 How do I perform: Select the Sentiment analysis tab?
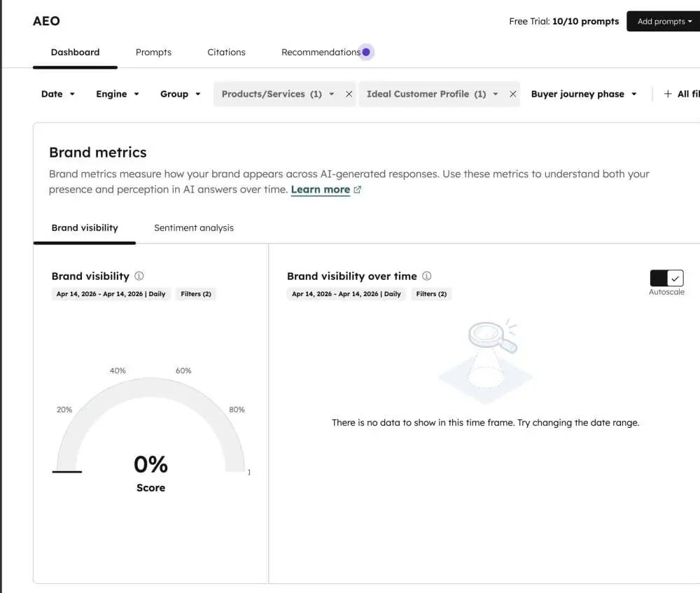coord(194,228)
